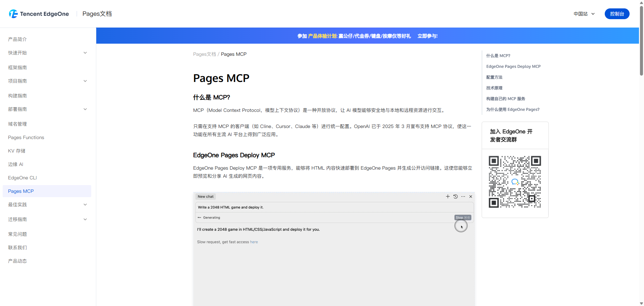This screenshot has height=306, width=644.
Task: Open 边缘 AI in the sidebar
Action: click(x=16, y=164)
